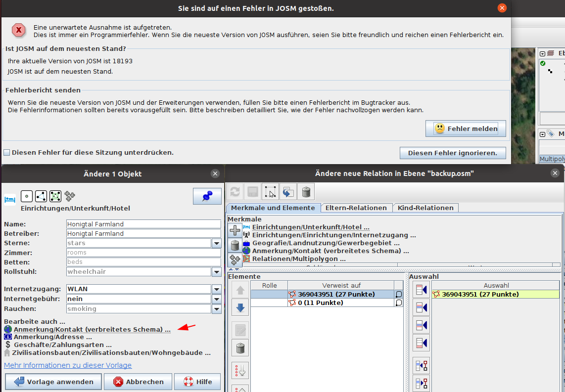Switch to the Kind-Relationen tab
Image resolution: width=565 pixels, height=392 pixels.
click(425, 208)
